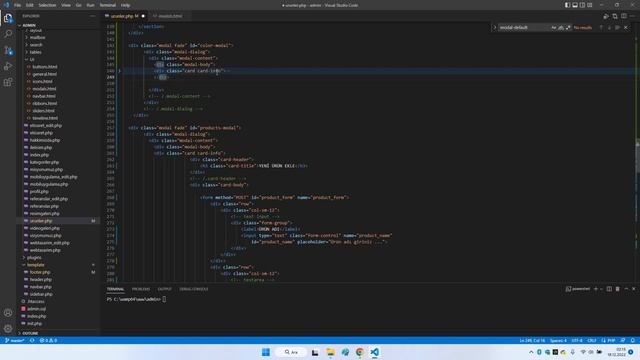Click CRLF line ending in status bar
This screenshot has width=640, height=360.
point(591,340)
